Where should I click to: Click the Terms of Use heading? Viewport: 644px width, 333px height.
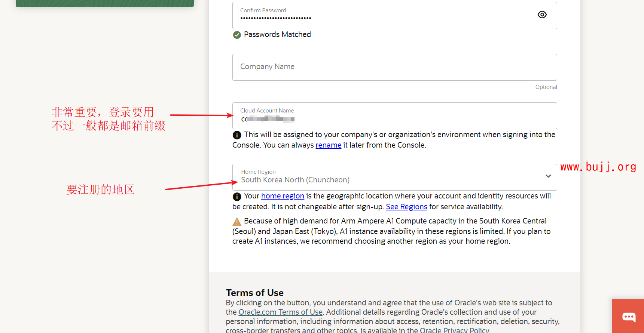254,293
